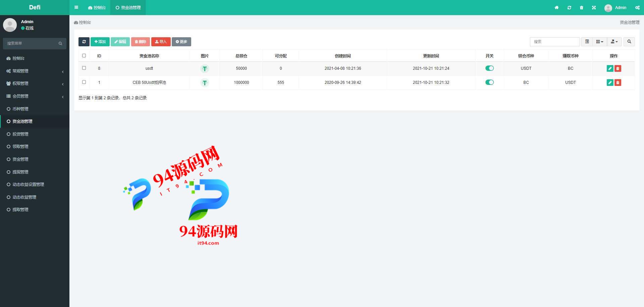Sort by ID column header
Viewport: 644px width, 307px height.
pyautogui.click(x=99, y=56)
